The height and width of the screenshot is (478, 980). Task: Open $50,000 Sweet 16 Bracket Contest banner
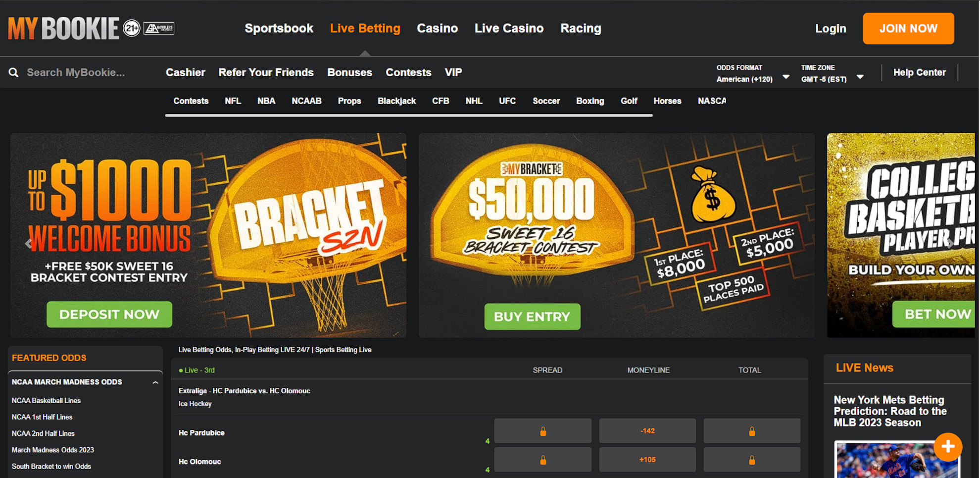(617, 235)
